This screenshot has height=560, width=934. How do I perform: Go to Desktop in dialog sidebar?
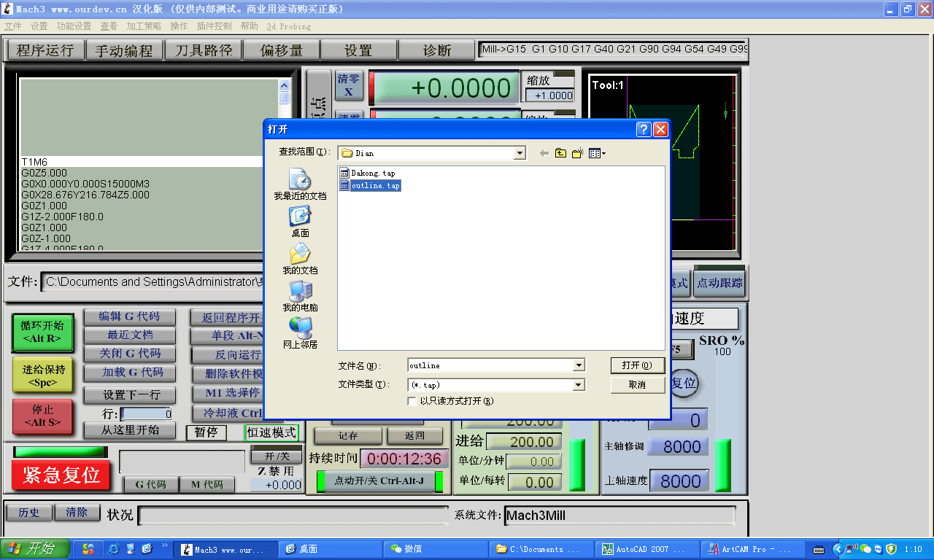(x=300, y=222)
